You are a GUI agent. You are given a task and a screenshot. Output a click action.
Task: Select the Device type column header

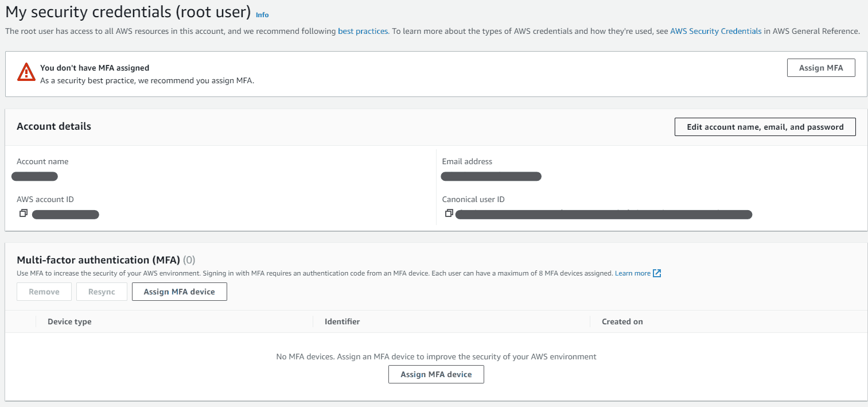point(69,321)
